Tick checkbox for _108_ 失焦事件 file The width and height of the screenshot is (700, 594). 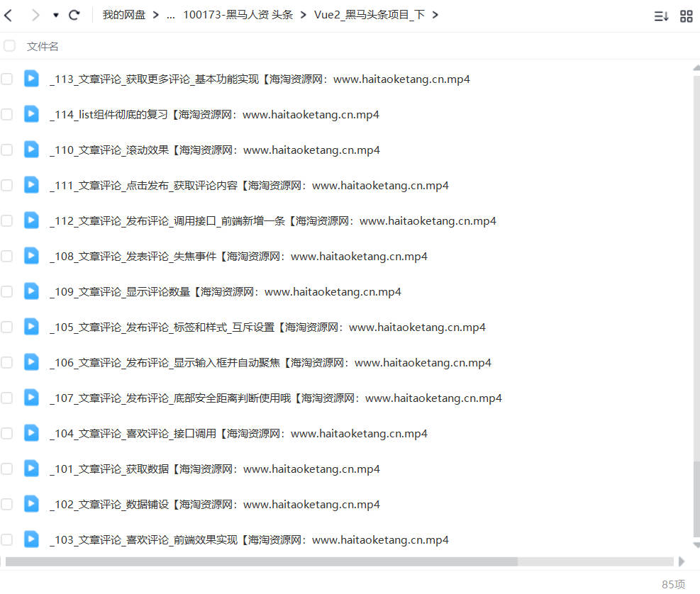coord(6,256)
